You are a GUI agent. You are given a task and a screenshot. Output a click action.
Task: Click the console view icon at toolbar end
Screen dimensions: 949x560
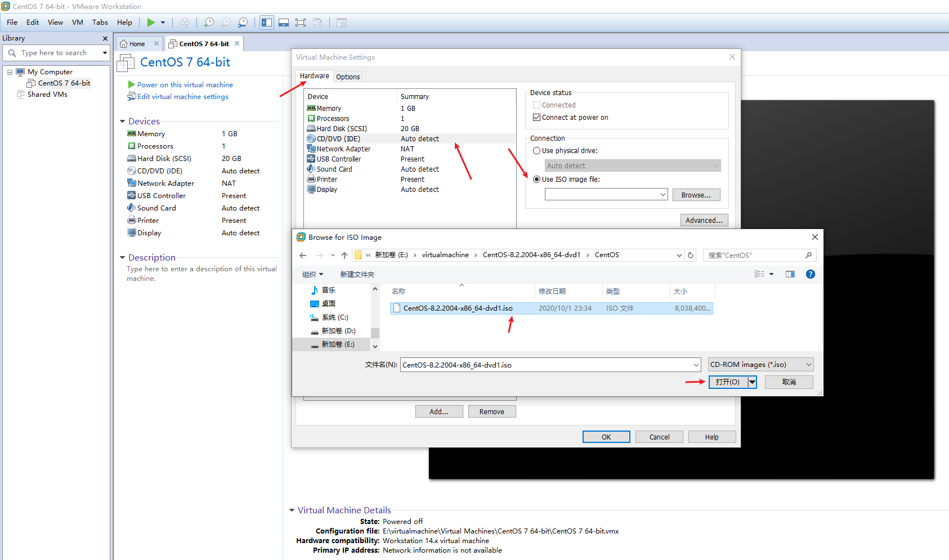click(x=342, y=23)
